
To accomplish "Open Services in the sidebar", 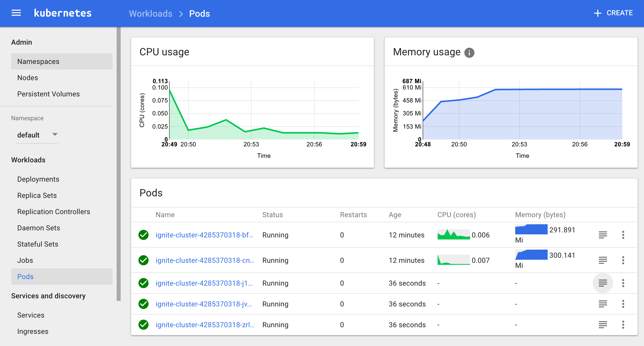I will (62, 315).
